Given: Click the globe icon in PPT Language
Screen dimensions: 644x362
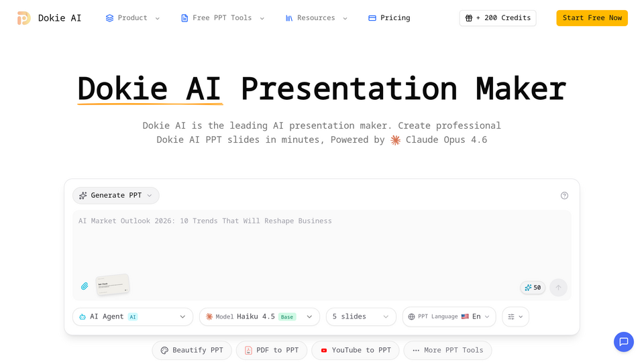Looking at the screenshot, I should tap(411, 316).
